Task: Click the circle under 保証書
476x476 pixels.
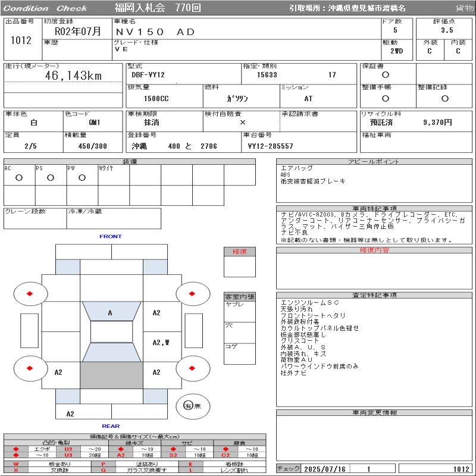Action: 385,75
